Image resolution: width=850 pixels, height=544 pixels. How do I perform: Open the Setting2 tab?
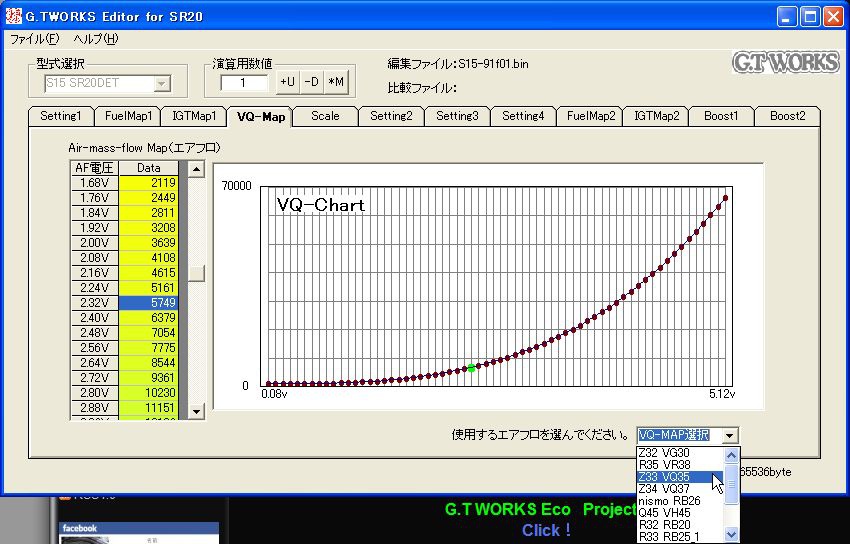[391, 116]
